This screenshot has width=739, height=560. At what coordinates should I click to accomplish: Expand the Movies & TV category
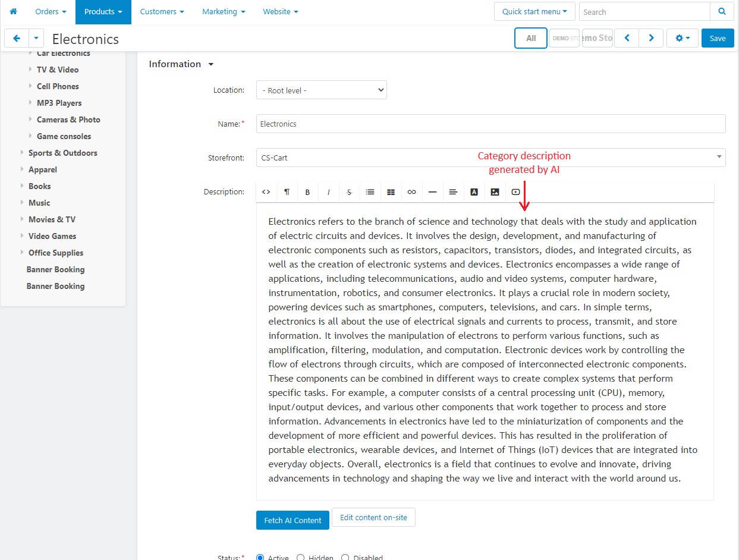click(23, 219)
